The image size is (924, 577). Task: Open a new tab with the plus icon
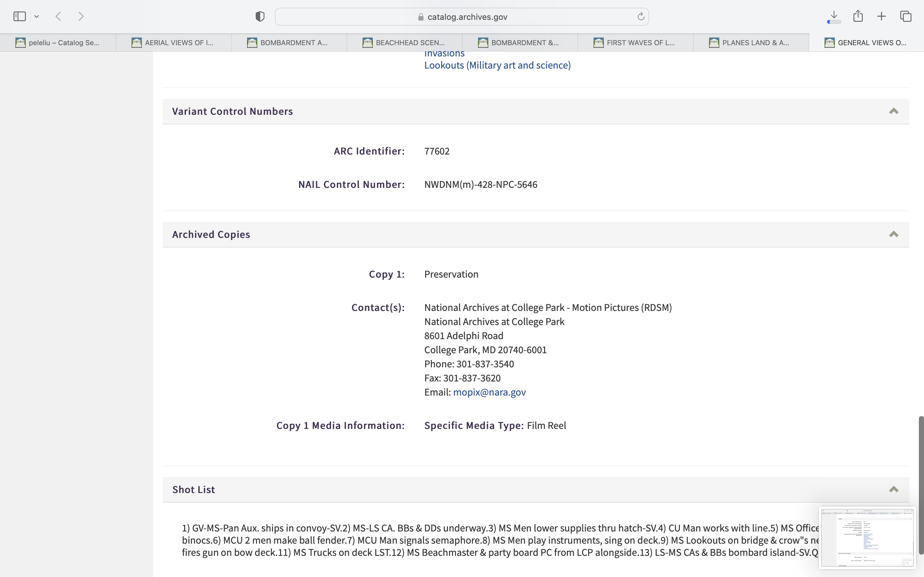882,16
